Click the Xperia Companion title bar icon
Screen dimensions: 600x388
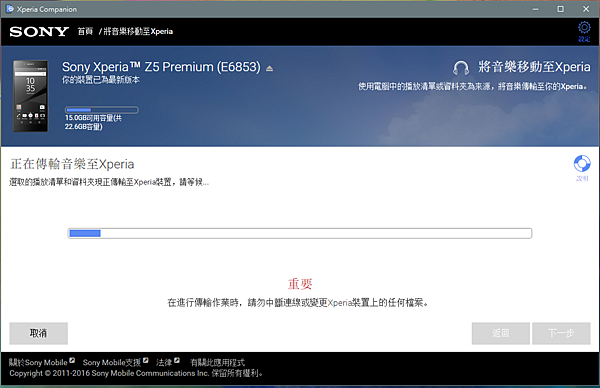pyautogui.click(x=10, y=9)
